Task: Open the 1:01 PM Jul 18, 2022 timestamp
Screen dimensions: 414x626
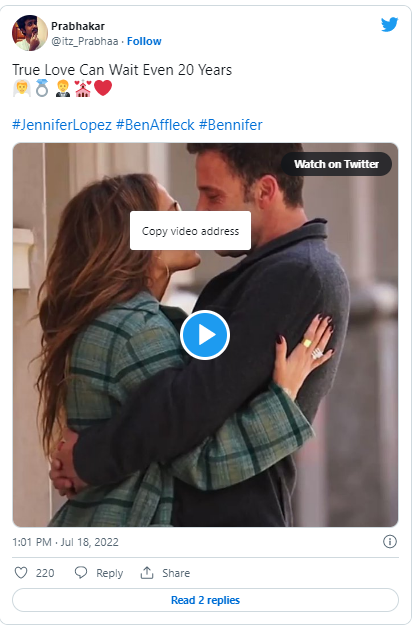Action: pyautogui.click(x=65, y=542)
